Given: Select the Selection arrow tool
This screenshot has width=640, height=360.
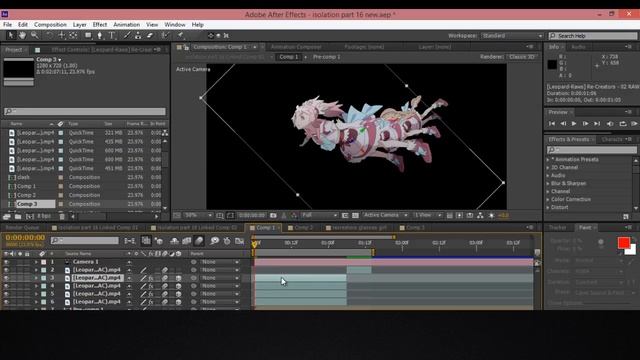Looking at the screenshot, I should point(10,36).
